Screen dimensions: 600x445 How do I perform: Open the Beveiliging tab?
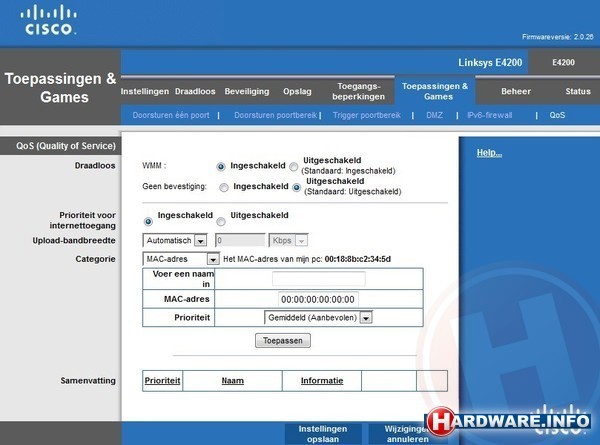[x=247, y=91]
